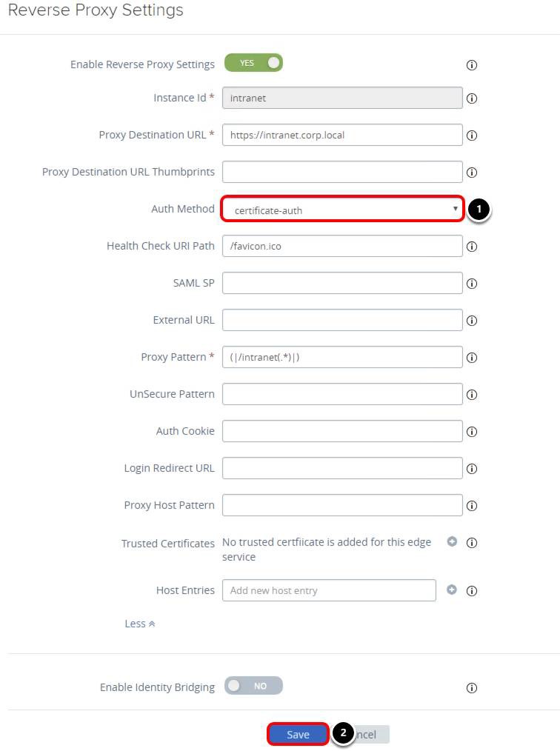Screen dimensions: 560x751
Task: Click the Auth Cookie input field
Action: tap(342, 431)
